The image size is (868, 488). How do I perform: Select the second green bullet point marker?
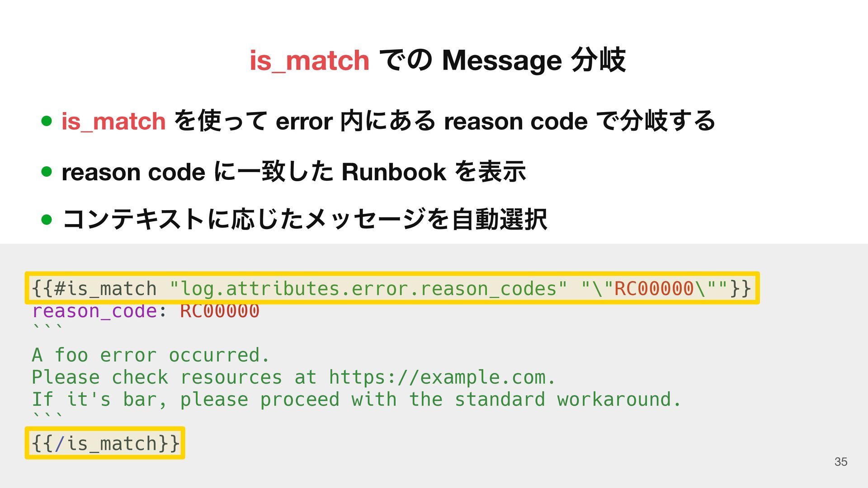47,172
